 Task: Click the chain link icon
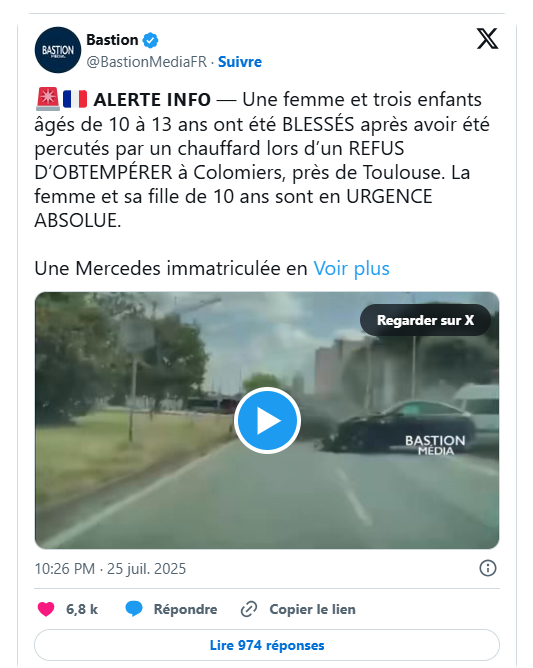click(249, 609)
